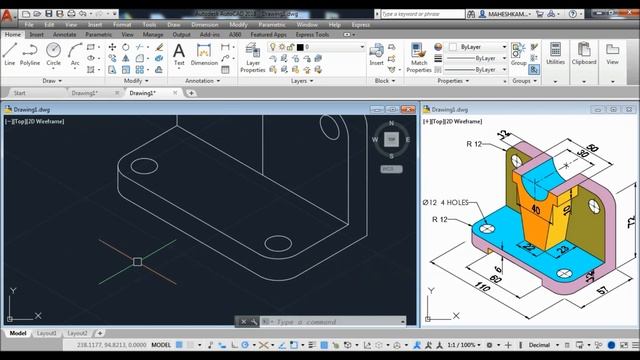Click the Erase tool icon
The width and height of the screenshot is (640, 360).
159,47
